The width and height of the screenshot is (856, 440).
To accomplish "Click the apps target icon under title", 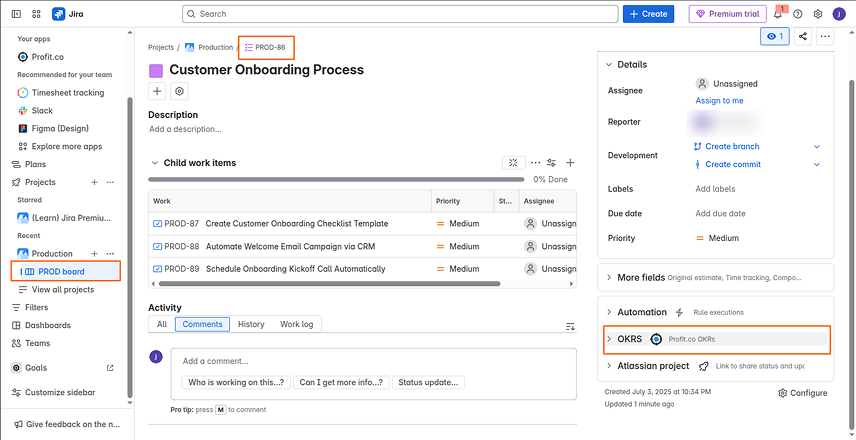I will 179,91.
